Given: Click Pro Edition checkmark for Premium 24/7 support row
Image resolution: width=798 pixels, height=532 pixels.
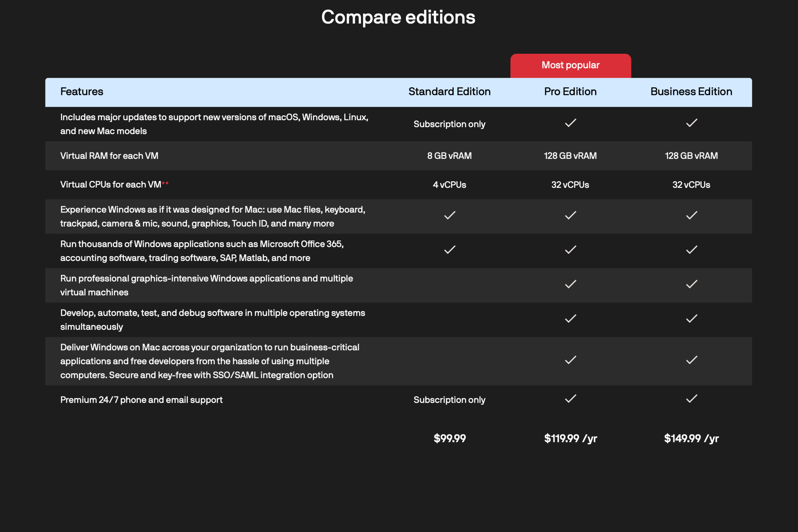Looking at the screenshot, I should pyautogui.click(x=570, y=399).
